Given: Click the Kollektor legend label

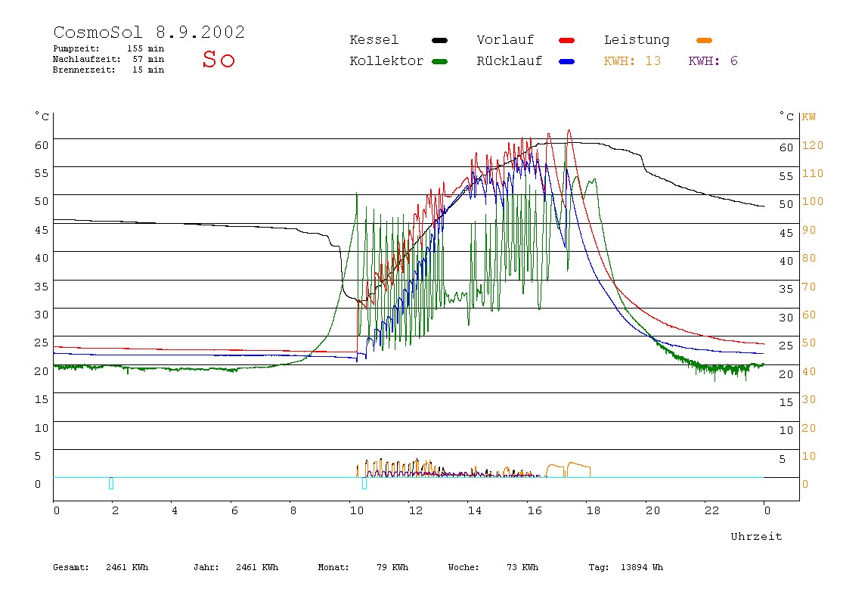Looking at the screenshot, I should (386, 61).
